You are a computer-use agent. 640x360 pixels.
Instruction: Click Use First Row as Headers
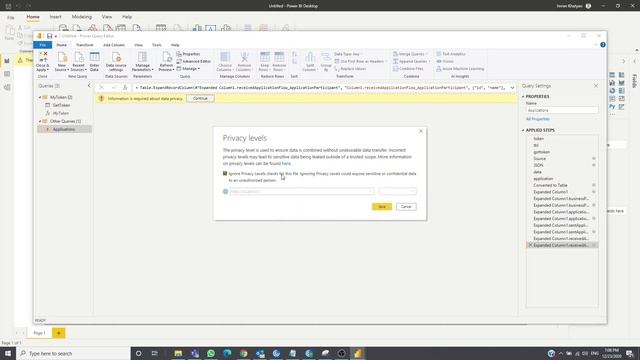tap(359, 61)
